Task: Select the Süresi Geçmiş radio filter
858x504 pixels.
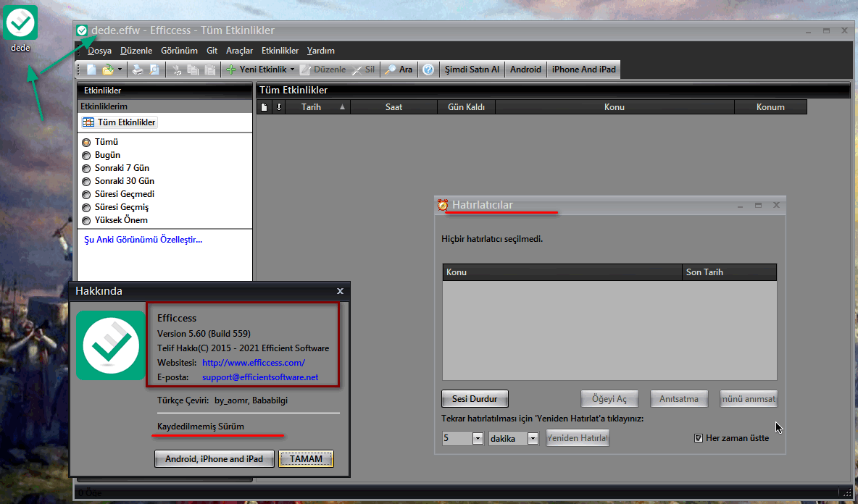Action: (115, 208)
